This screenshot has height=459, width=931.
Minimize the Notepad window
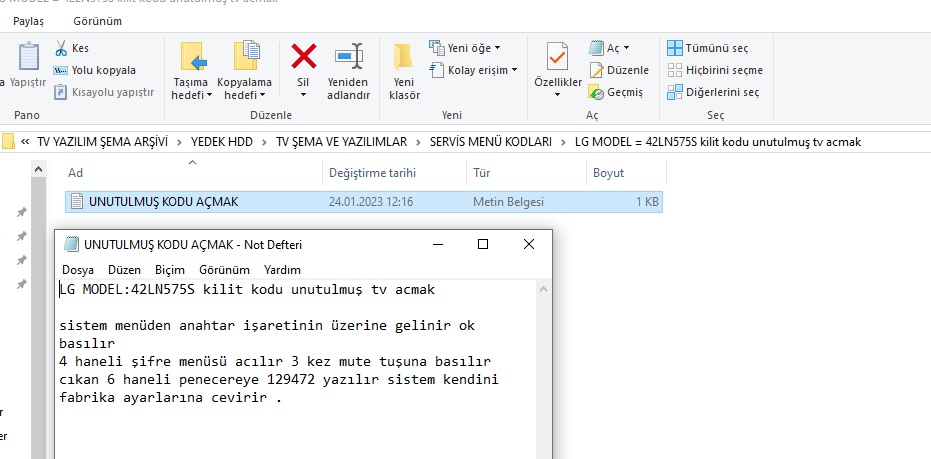tap(438, 244)
